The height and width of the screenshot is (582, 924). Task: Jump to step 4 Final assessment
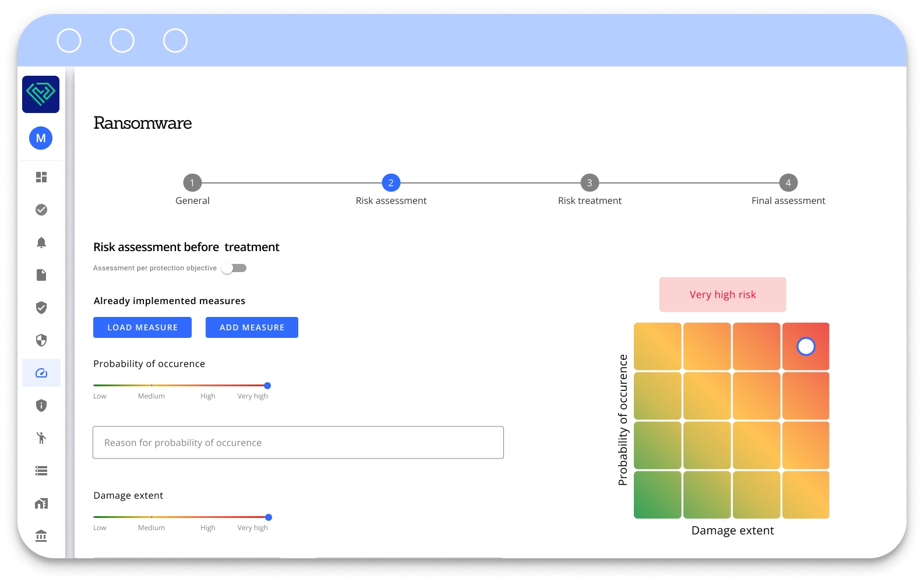[788, 183]
